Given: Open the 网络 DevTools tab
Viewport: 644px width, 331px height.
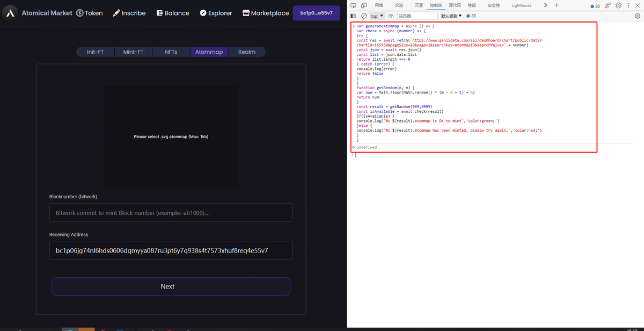Looking at the screenshot, I should click(x=379, y=5).
